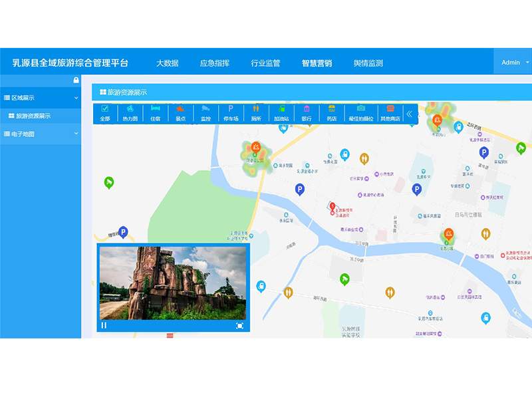Select the 最佳拍摄位 photo spot filter
Screen dimensions: 532x399
tap(361, 113)
